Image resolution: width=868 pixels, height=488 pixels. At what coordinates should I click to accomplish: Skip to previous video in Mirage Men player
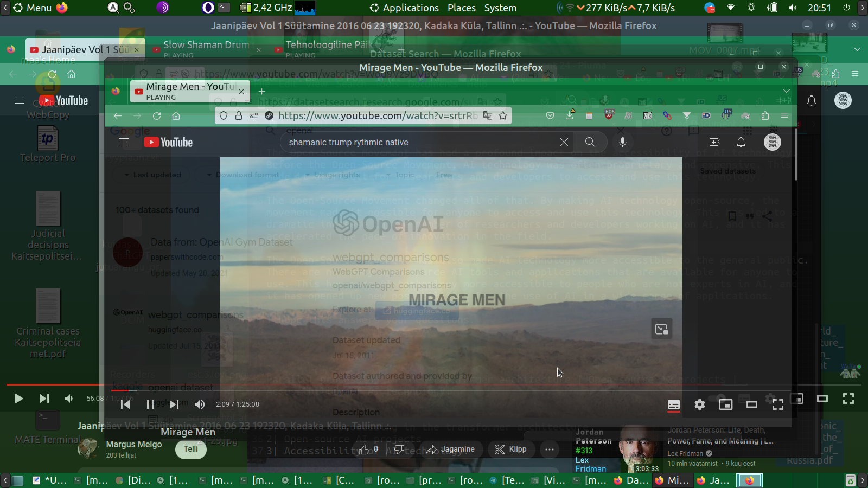pyautogui.click(x=125, y=404)
